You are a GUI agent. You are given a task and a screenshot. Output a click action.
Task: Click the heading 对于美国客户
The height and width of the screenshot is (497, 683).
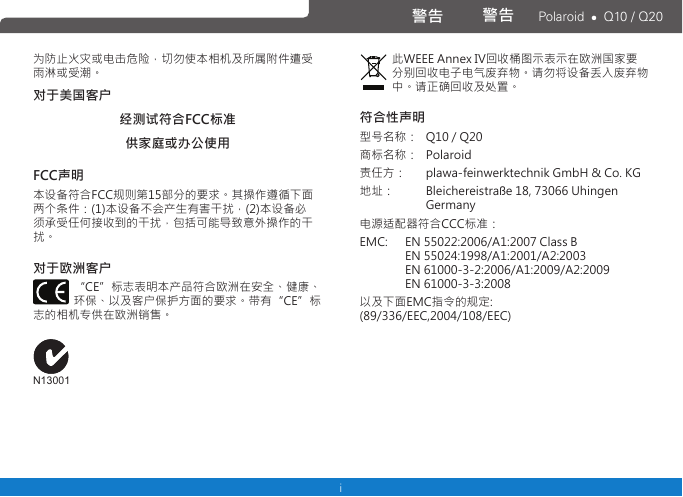72,95
